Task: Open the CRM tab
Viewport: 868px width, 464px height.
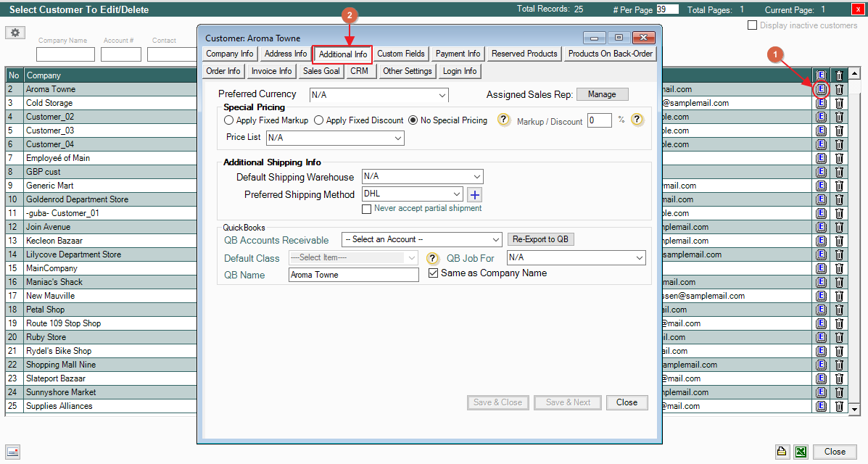Action: pyautogui.click(x=359, y=71)
